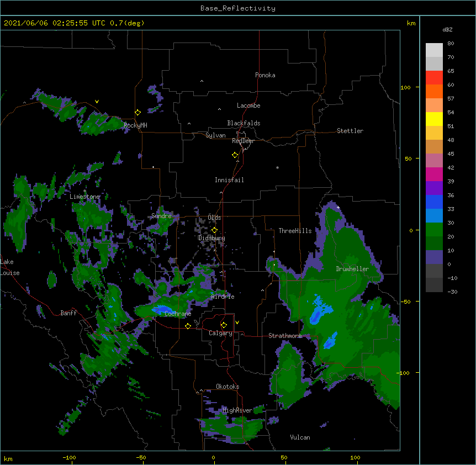Click the Okotoks city label

click(228, 387)
